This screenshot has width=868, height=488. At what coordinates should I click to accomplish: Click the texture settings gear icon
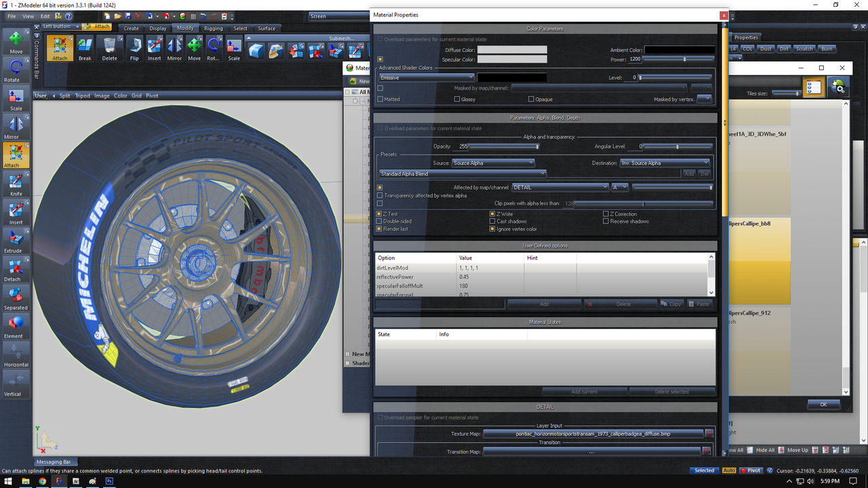coord(838,87)
